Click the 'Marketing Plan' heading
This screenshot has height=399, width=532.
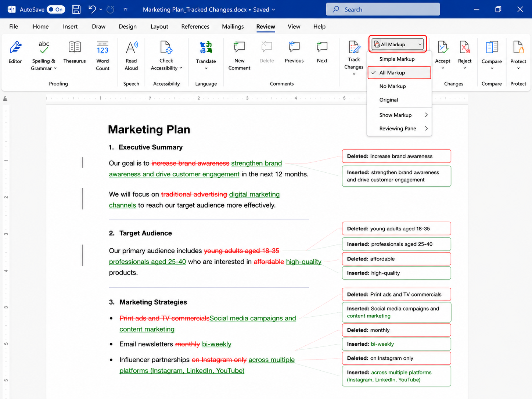149,129
